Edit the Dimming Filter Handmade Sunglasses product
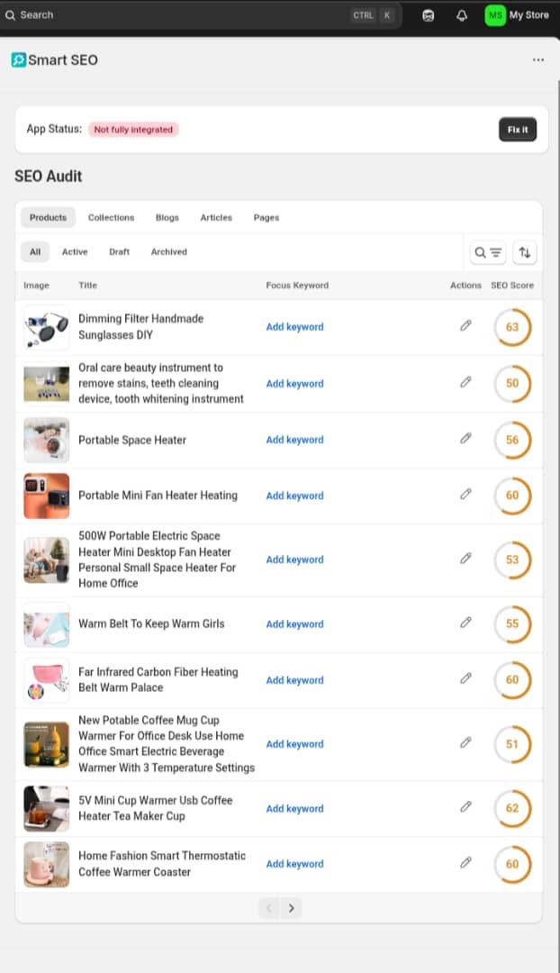The width and height of the screenshot is (560, 973). [x=465, y=326]
